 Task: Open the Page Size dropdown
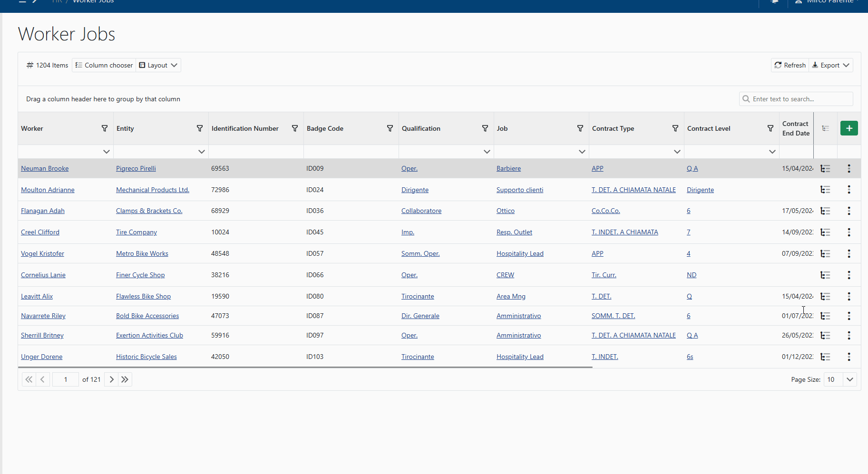pos(849,379)
